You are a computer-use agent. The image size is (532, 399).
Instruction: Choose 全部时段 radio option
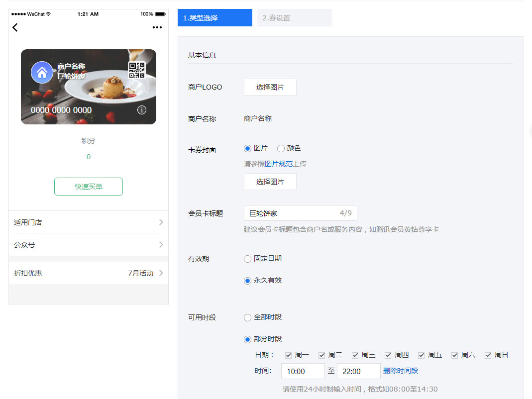[248, 317]
